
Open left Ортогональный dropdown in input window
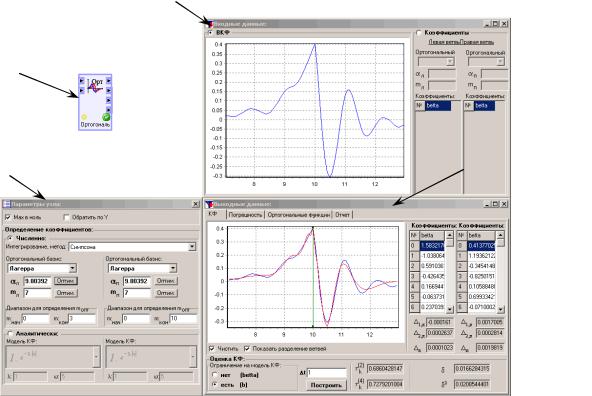(450, 62)
